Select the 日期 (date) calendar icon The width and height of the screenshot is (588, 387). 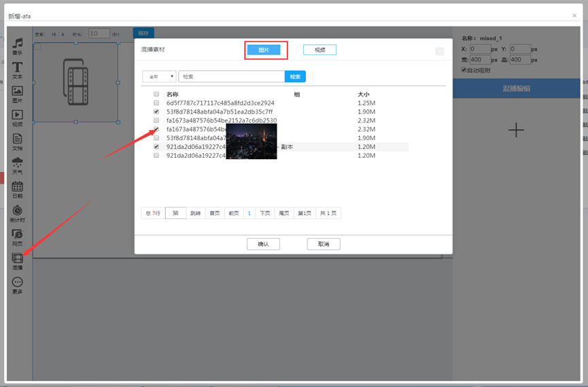18,187
